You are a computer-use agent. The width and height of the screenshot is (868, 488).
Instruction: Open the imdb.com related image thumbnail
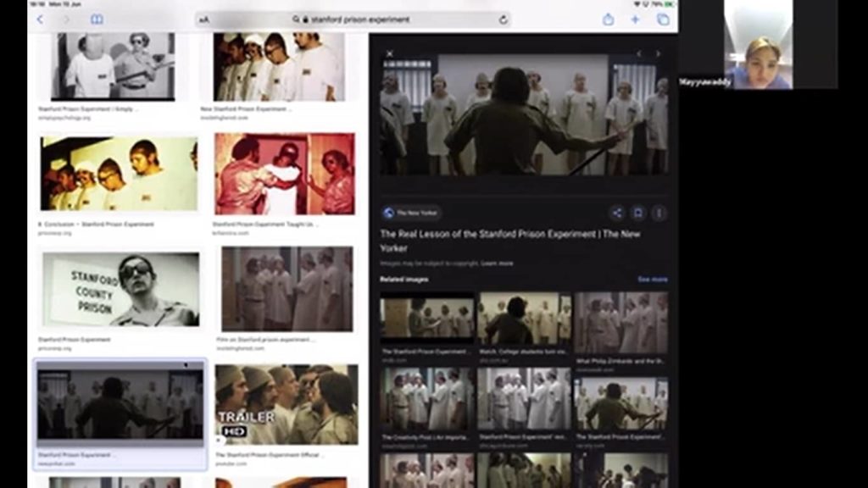click(427, 319)
